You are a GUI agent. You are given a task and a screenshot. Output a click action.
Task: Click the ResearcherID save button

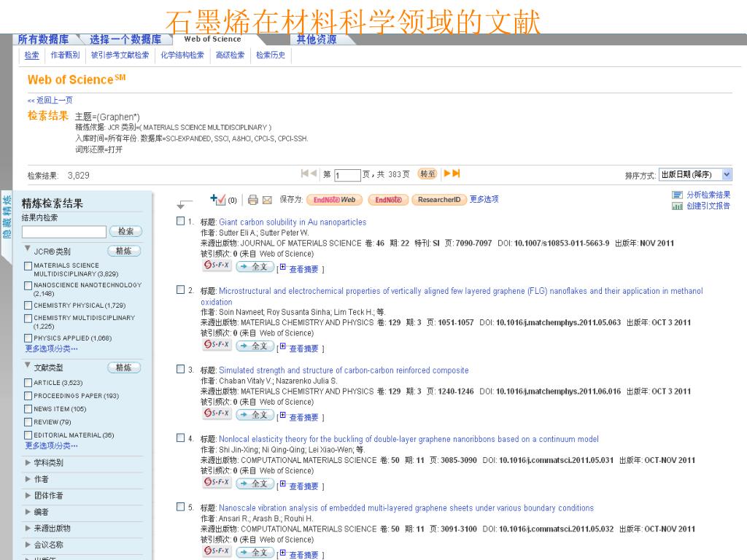point(439,200)
